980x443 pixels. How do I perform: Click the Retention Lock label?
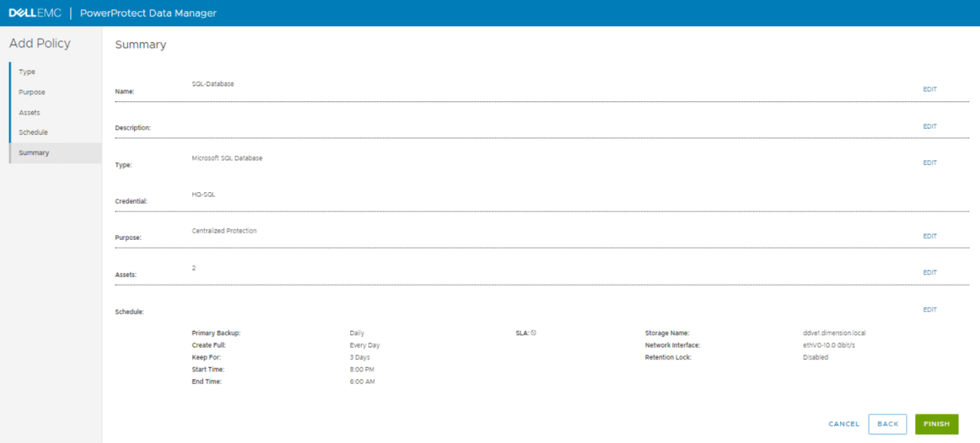coord(668,358)
